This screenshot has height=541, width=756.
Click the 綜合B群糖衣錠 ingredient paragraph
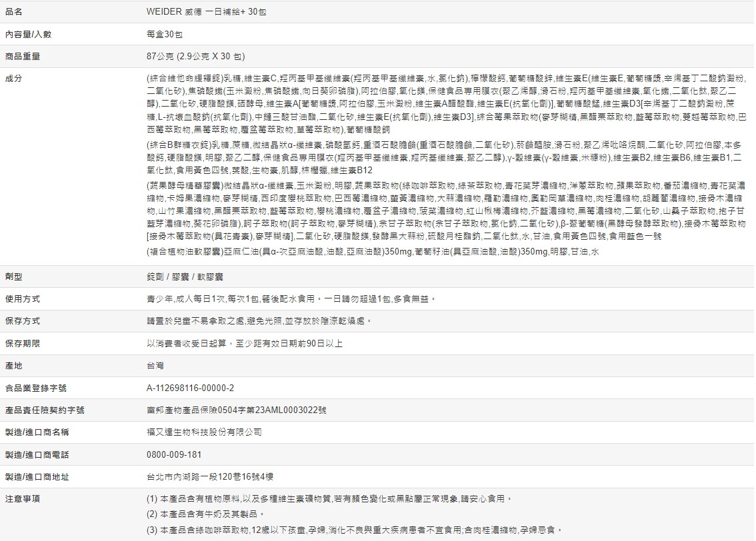[444, 157]
